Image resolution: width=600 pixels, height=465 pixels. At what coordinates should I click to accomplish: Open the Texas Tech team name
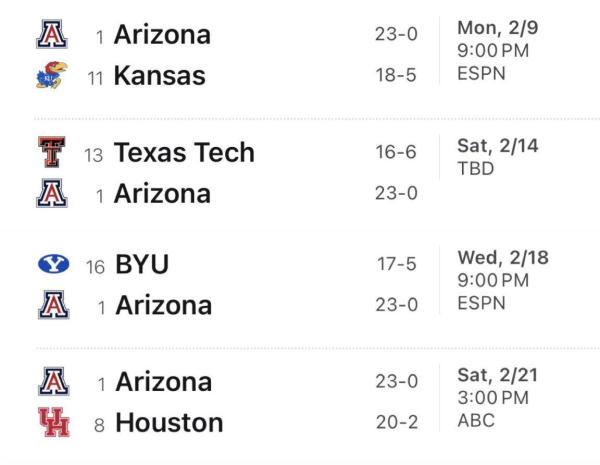pyautogui.click(x=184, y=153)
